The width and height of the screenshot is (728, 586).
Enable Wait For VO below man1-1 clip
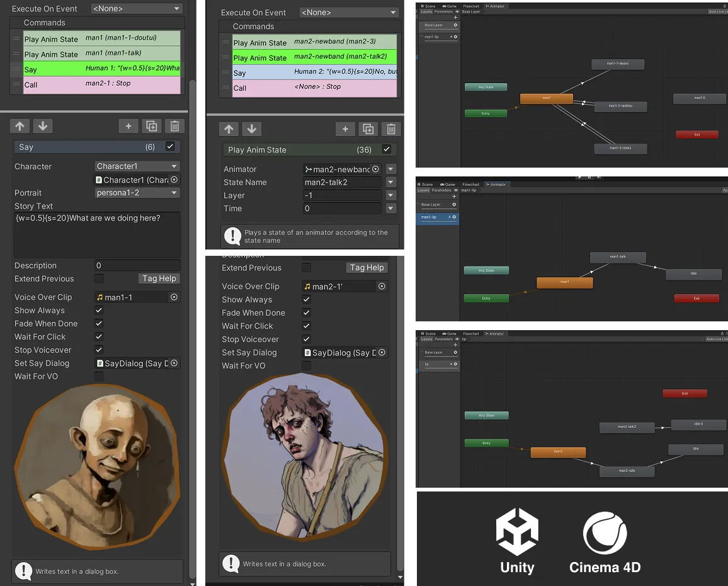coord(99,376)
